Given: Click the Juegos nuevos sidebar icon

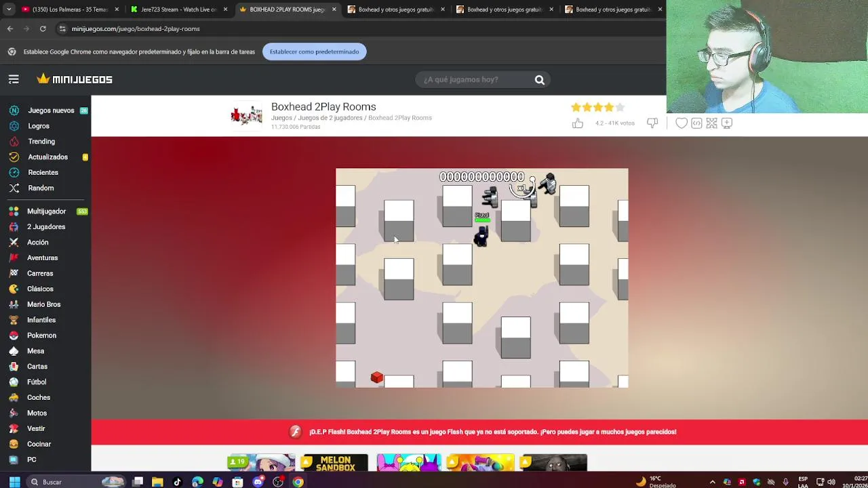Looking at the screenshot, I should (14, 110).
